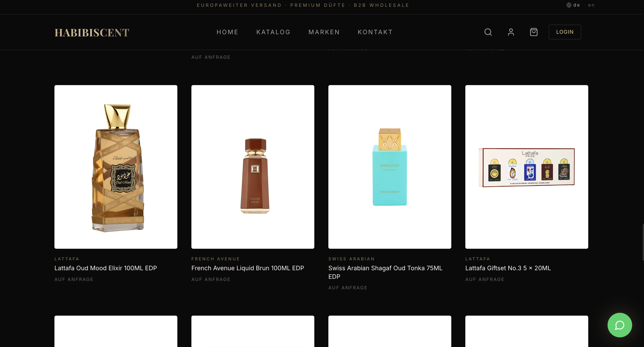Open 'Swiss Arabian Shagaf Oud Tonka 75ML EDP' title
The image size is (644, 347).
coord(385,272)
